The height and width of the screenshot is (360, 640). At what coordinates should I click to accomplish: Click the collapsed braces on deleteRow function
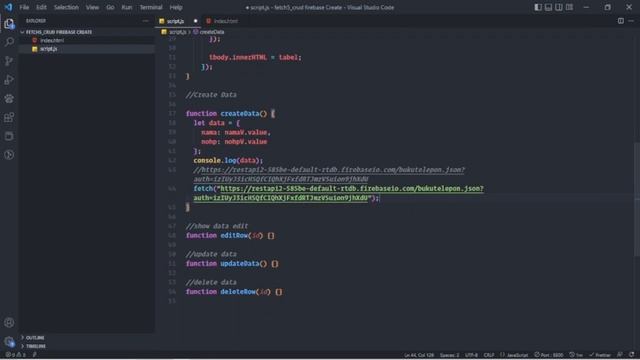pos(278,292)
